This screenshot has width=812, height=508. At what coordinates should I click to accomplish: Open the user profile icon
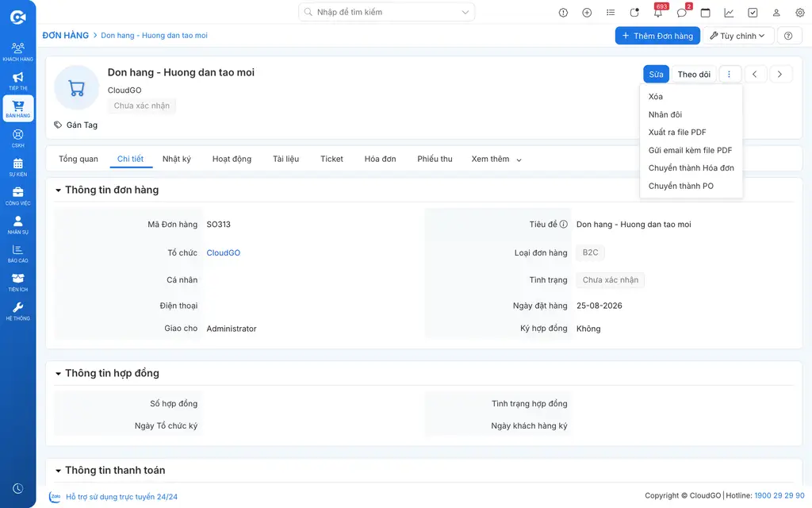[776, 13]
